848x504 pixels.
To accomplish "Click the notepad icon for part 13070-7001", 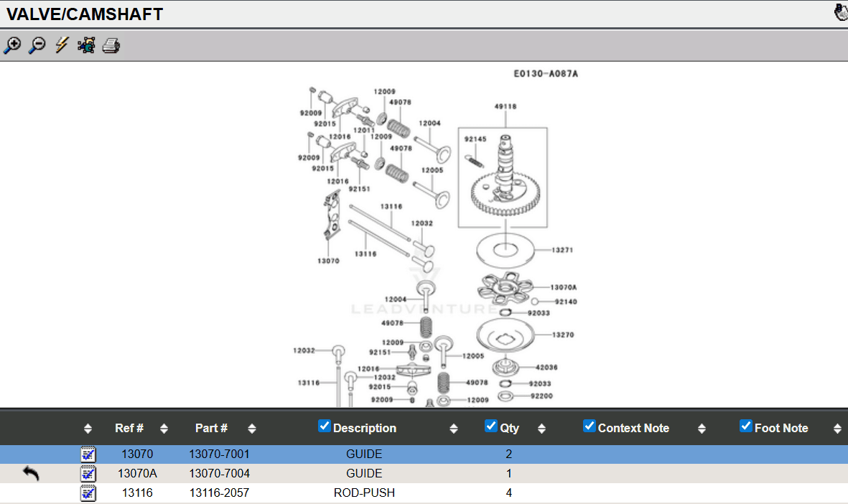I will click(88, 454).
